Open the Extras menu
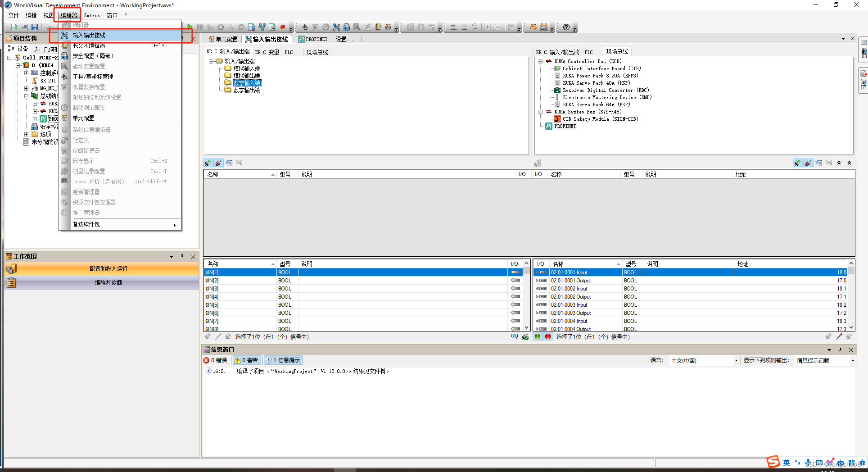This screenshot has width=868, height=472. 92,15
